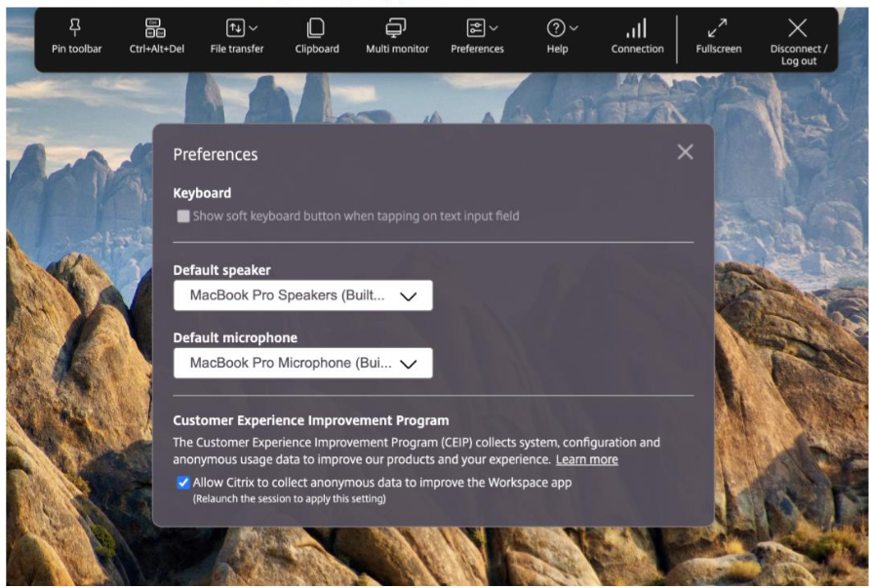Check the Connection signal bars icon
The height and width of the screenshot is (588, 870).
pyautogui.click(x=637, y=28)
